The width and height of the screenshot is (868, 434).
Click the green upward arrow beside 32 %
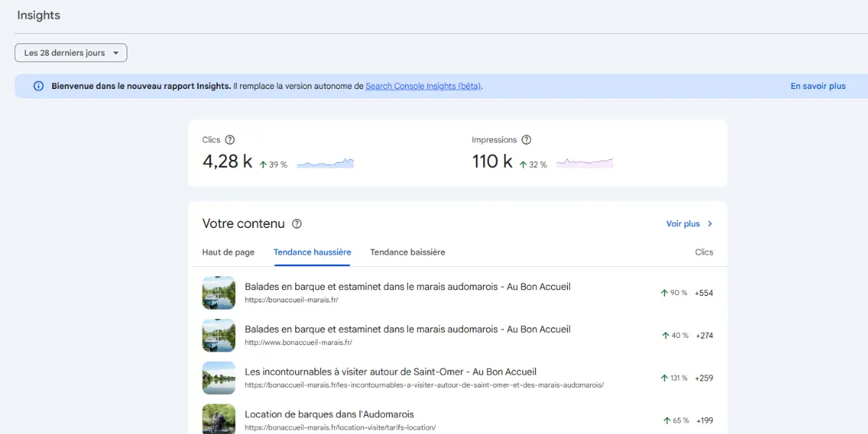[x=522, y=163]
